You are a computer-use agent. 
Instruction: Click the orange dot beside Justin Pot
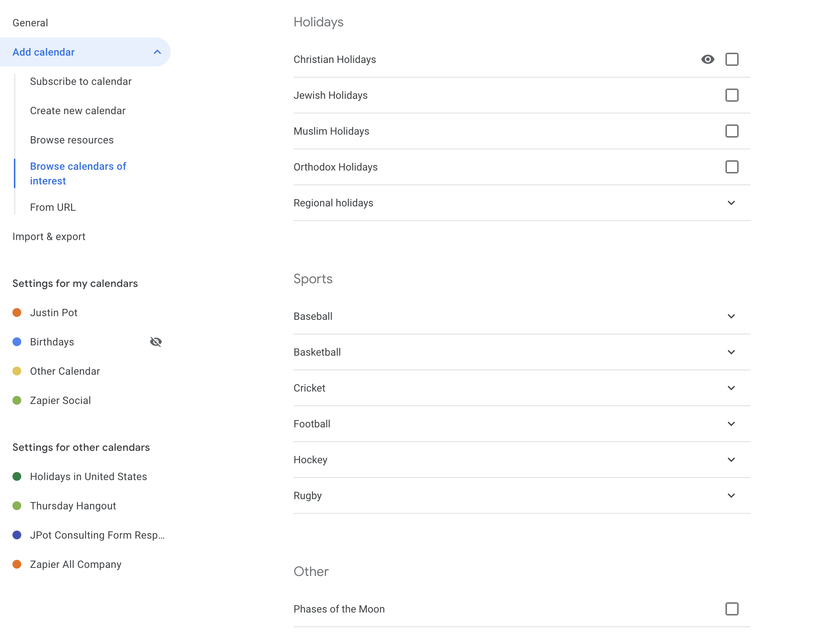[x=17, y=312]
